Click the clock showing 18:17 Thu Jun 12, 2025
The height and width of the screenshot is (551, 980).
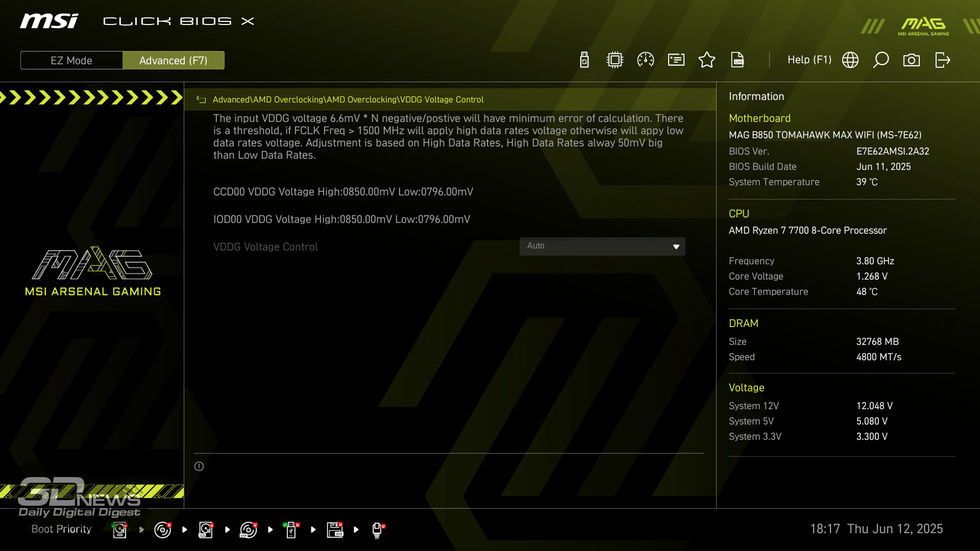pyautogui.click(x=876, y=529)
